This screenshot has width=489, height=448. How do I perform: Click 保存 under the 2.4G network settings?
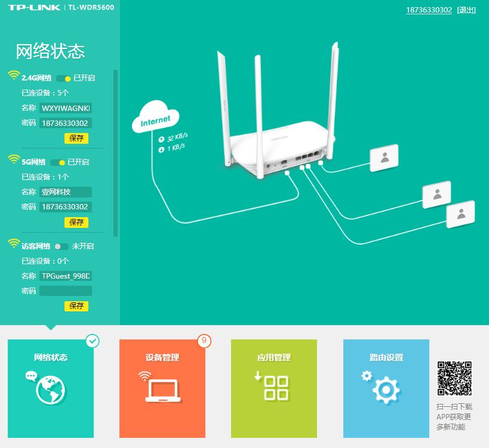click(76, 138)
